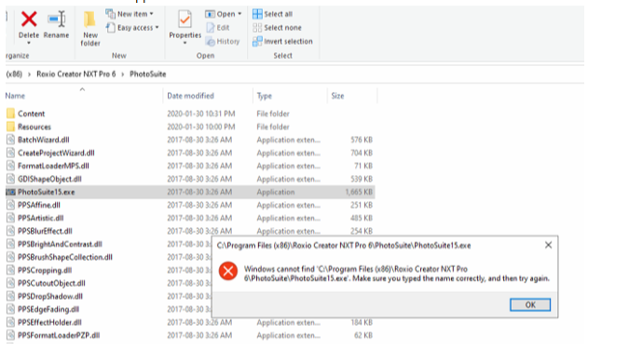Click the 539 KB size cell
This screenshot has width=629, height=364.
tap(362, 179)
